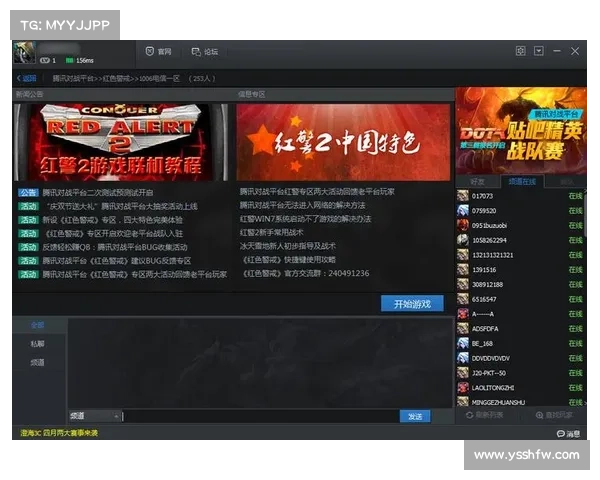This screenshot has height=480, width=600.
Task: Click the green 156ms network signal icon
Action: (70, 60)
